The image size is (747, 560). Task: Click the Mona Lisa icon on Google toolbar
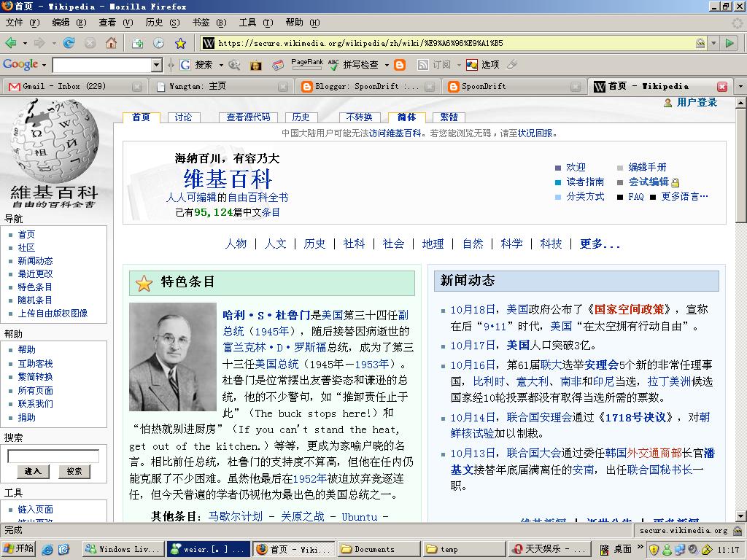[256, 65]
